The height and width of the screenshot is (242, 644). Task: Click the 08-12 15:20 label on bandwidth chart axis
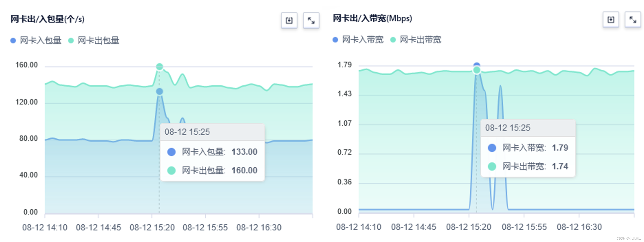pyautogui.click(x=469, y=227)
